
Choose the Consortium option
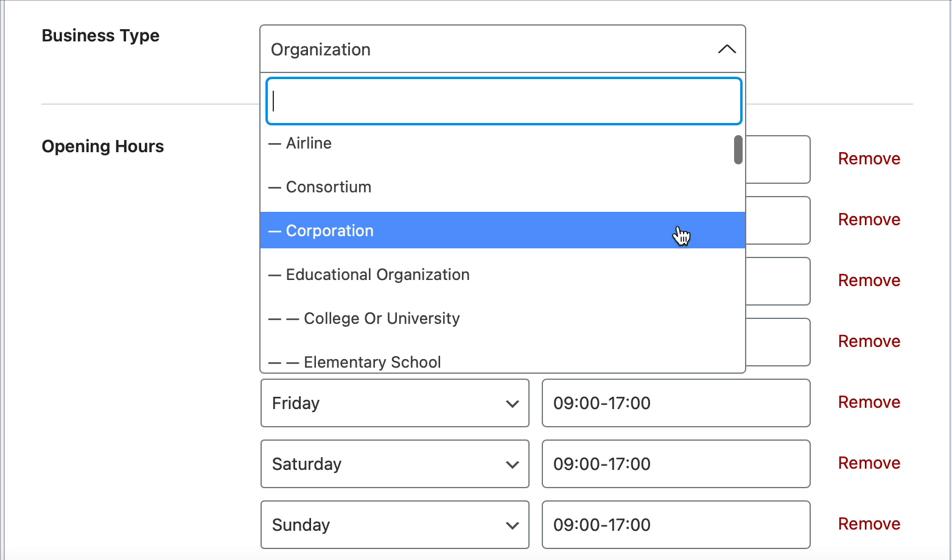click(x=329, y=187)
